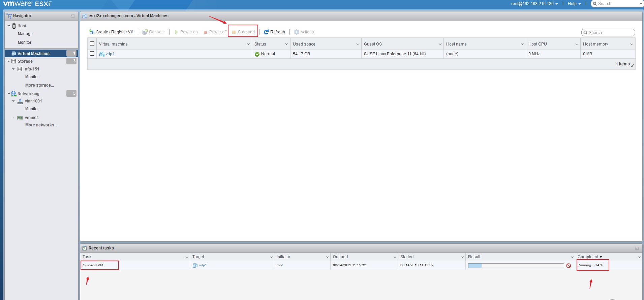Click the top global Search field
Screen dimensions: 644x300
[617, 4]
